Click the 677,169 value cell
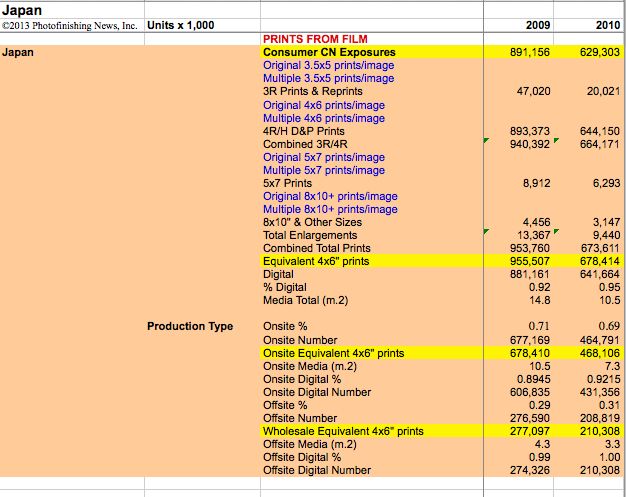This screenshot has width=626, height=497. (x=530, y=340)
